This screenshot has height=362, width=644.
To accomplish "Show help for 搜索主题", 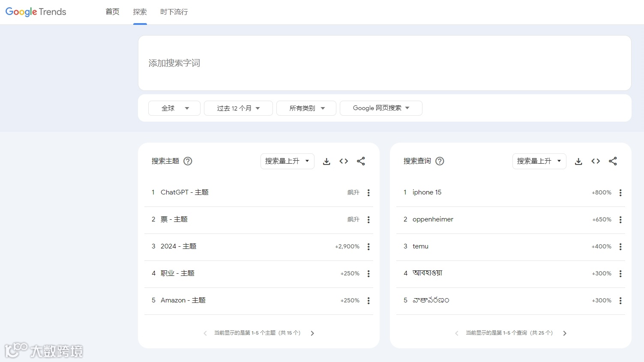I will (x=188, y=161).
